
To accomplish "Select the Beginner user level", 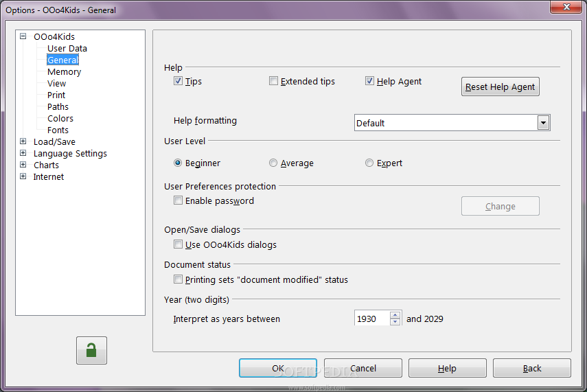I will [x=178, y=163].
